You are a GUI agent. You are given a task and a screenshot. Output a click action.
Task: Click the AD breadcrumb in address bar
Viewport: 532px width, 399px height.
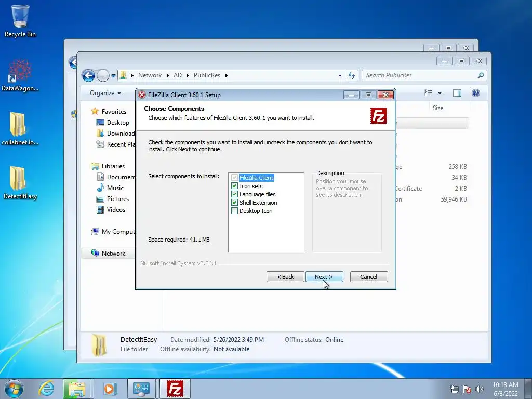(178, 75)
